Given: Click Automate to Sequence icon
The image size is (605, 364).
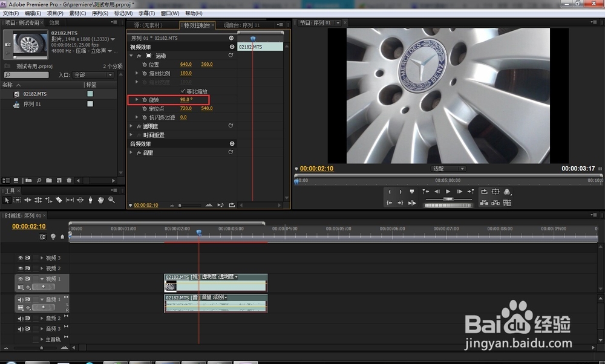Looking at the screenshot, I should coord(29,180).
